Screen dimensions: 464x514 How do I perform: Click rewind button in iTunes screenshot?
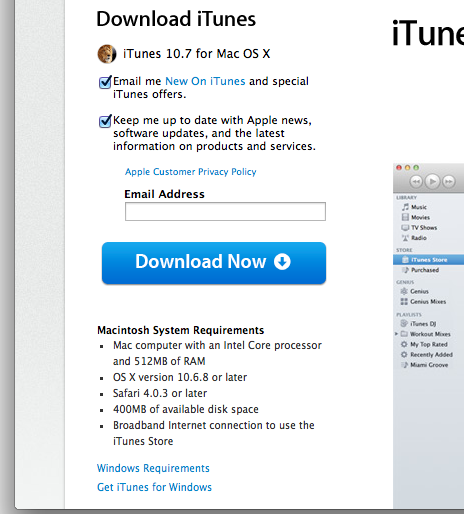coord(416,182)
